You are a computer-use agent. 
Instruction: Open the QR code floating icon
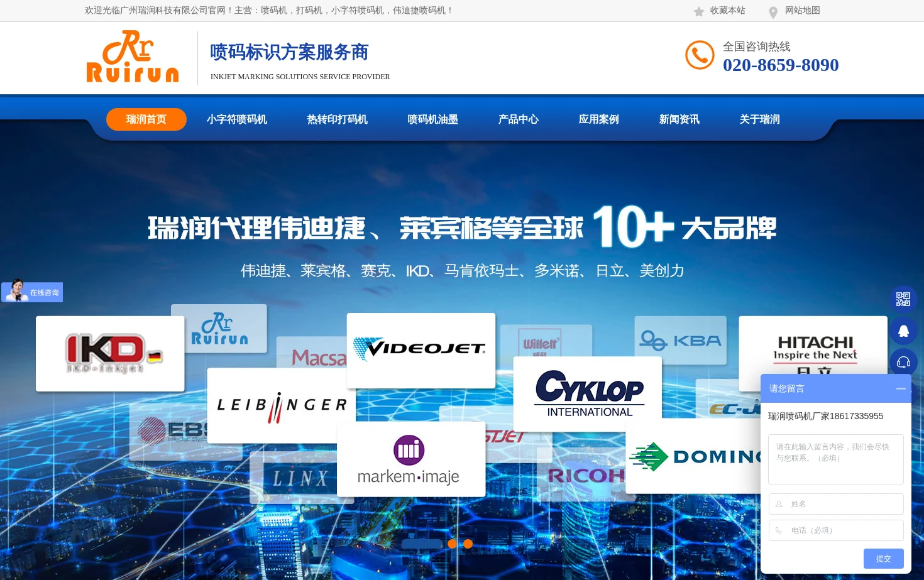[x=903, y=299]
